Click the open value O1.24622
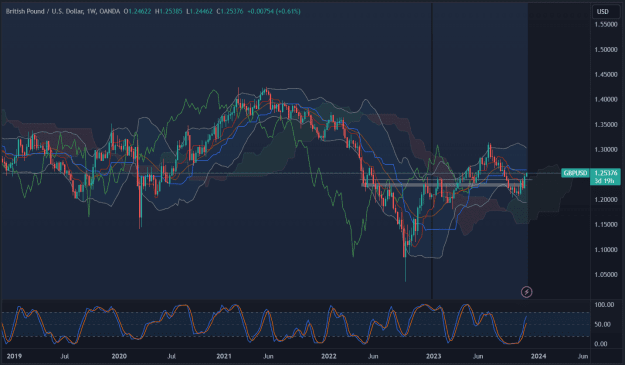This screenshot has height=365, width=625. (x=137, y=12)
